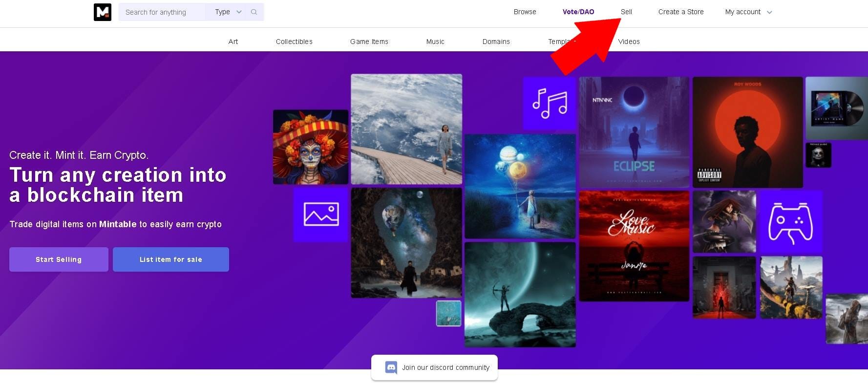Open the Love Music cover thumbnail

(x=634, y=246)
